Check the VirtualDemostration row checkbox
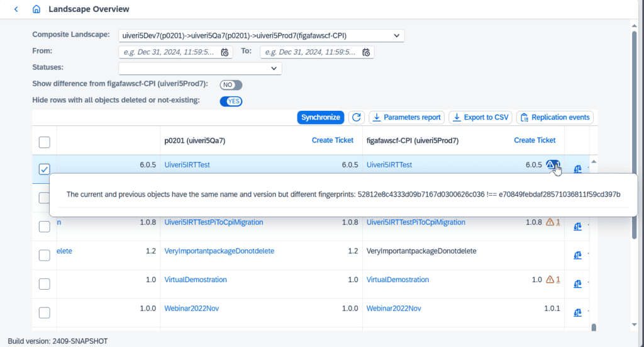This screenshot has width=644, height=347. 45,284
